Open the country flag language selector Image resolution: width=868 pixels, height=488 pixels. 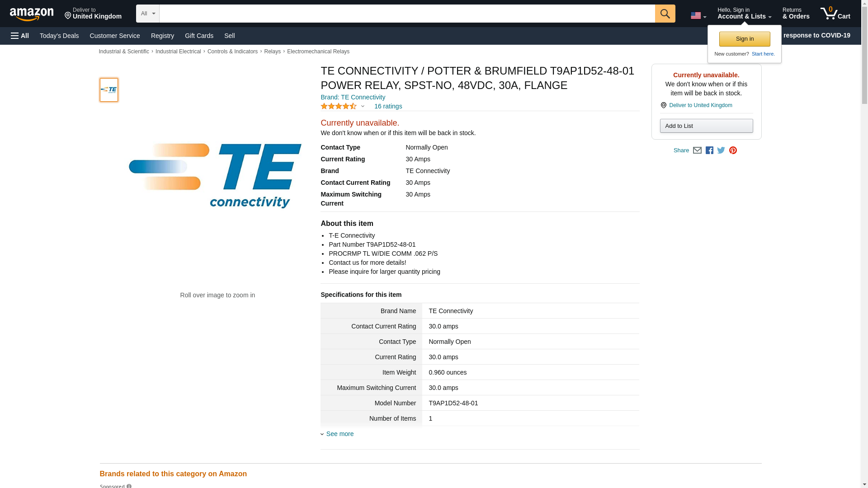[x=698, y=15]
